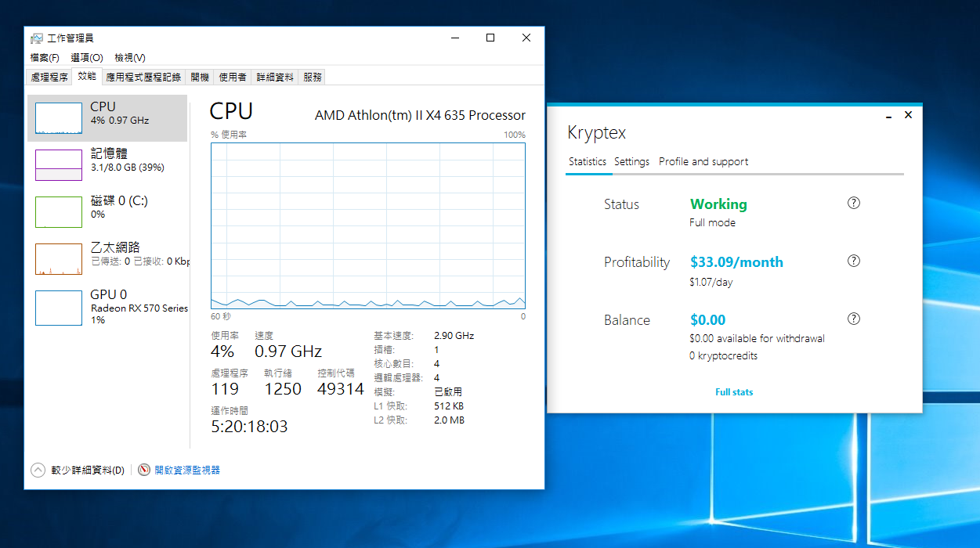The height and width of the screenshot is (548, 980).
Task: Switch to the 處理程序 tab
Action: point(49,77)
